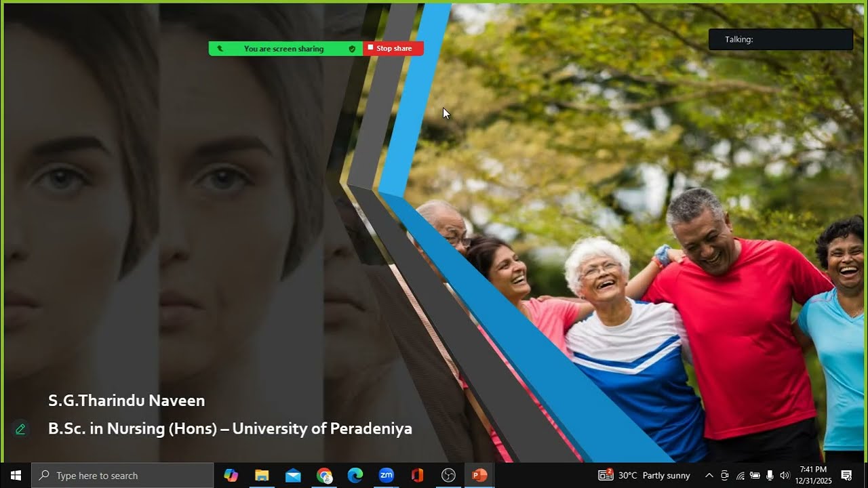Click the Talking indicator panel

click(781, 39)
